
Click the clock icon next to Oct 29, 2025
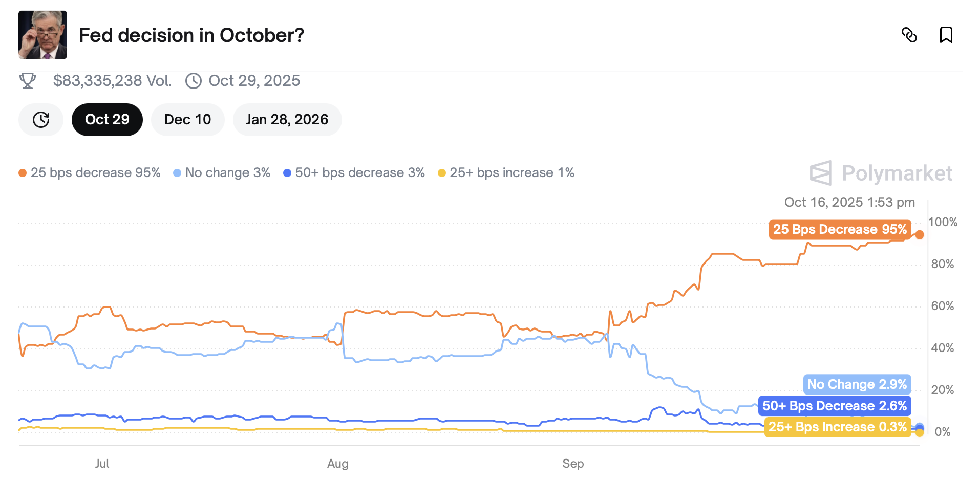(194, 81)
